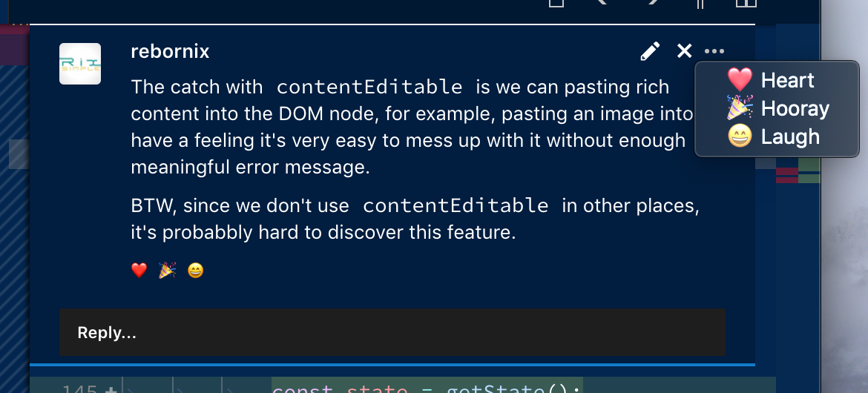Toggle the heart reaction below the comment

139,271
